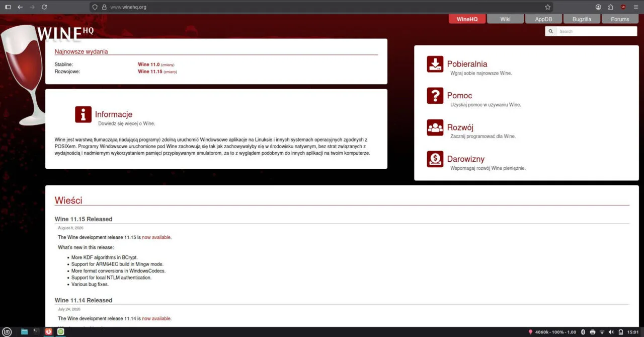Click the battery status tray icon
The width and height of the screenshot is (644, 337).
pyautogui.click(x=621, y=332)
